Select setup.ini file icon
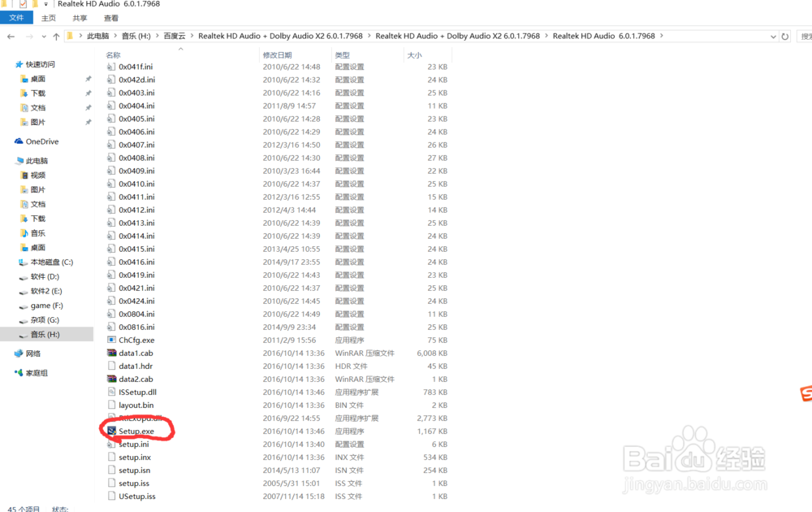 (111, 444)
